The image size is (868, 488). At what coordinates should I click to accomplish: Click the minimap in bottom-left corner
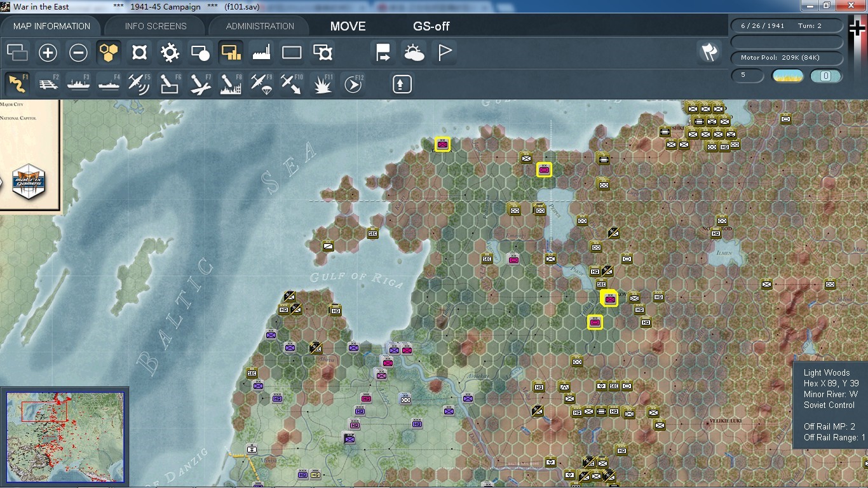[x=65, y=438]
